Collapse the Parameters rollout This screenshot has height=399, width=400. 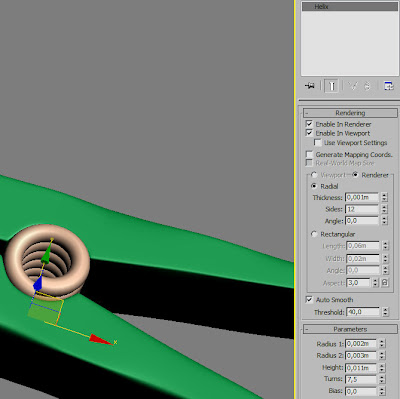click(x=350, y=329)
